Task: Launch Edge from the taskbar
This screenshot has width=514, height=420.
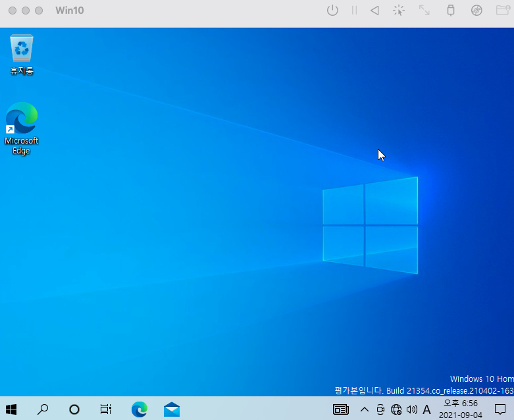Action: pyautogui.click(x=140, y=409)
